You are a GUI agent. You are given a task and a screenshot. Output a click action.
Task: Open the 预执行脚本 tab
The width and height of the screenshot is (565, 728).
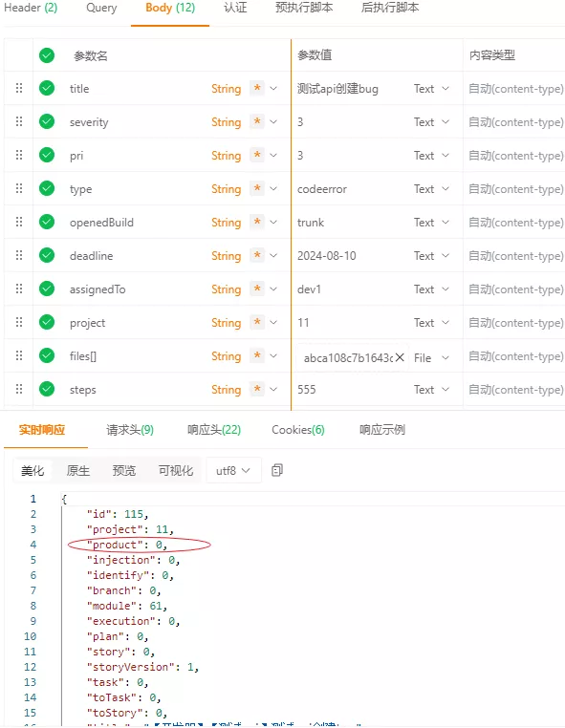(304, 8)
